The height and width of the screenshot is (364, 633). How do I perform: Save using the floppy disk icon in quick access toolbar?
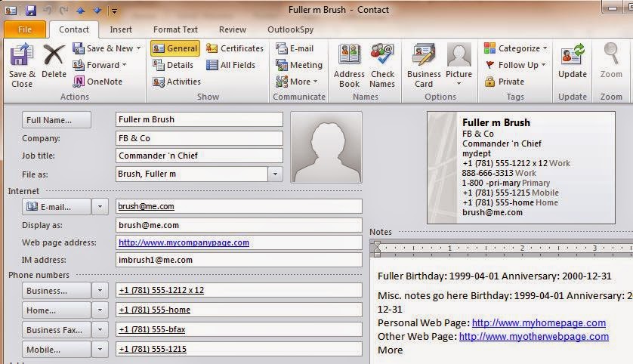(x=31, y=11)
